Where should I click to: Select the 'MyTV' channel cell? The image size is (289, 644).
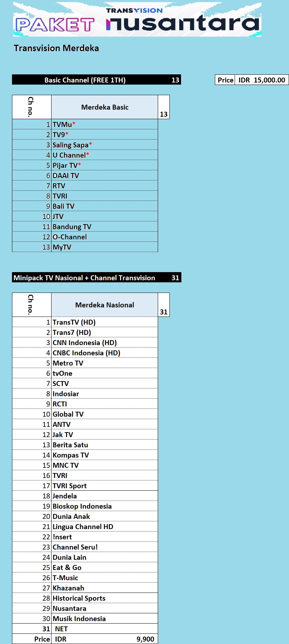coord(104,247)
